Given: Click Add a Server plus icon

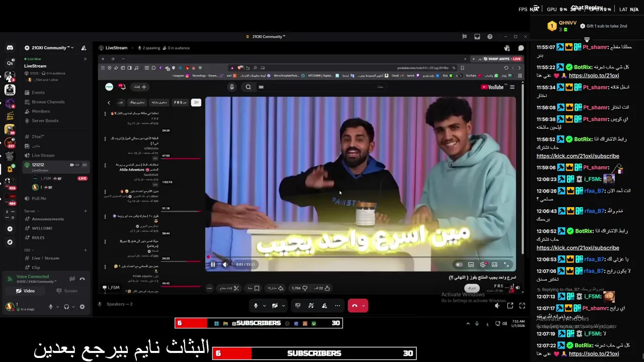Looking at the screenshot, I should 10,229.
